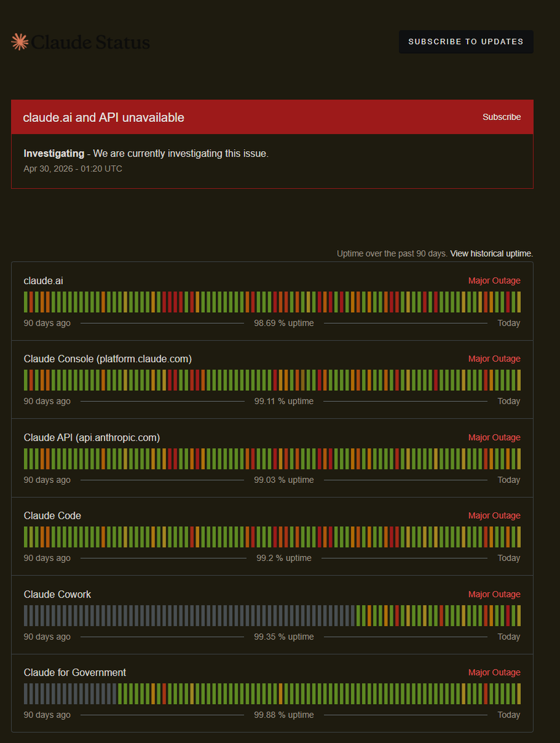Image resolution: width=560 pixels, height=743 pixels.
Task: Click the Investigating status text
Action: 54,154
